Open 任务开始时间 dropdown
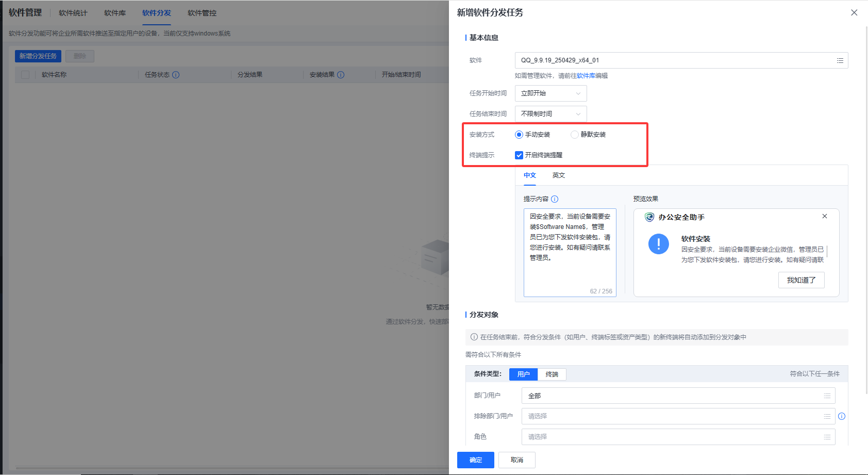This screenshot has height=475, width=868. 550,93
